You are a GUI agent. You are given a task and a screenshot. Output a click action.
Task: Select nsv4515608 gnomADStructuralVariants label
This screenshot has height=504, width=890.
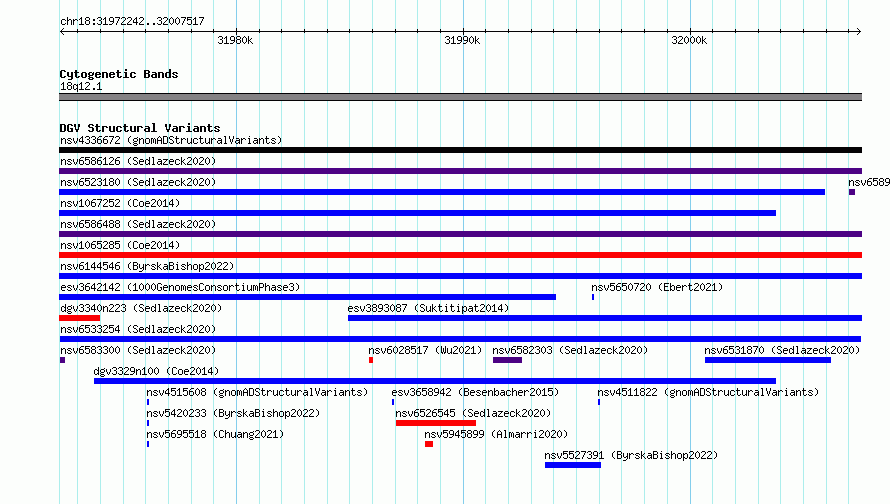coord(257,392)
